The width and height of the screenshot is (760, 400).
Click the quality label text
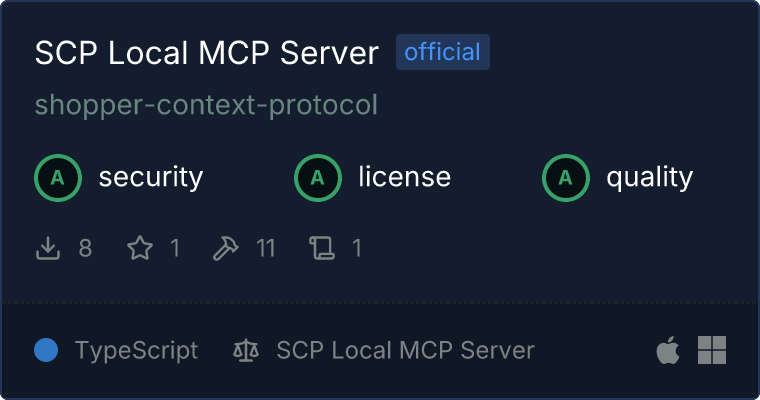649,177
